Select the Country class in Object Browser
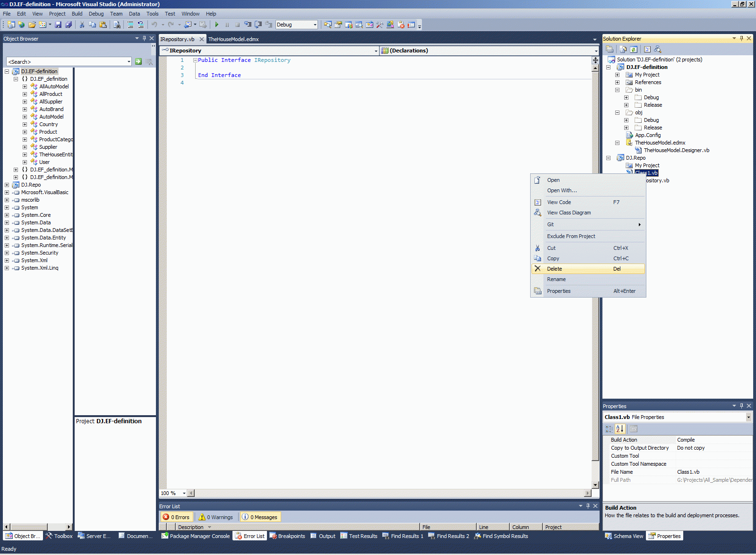The image size is (756, 555). (48, 124)
